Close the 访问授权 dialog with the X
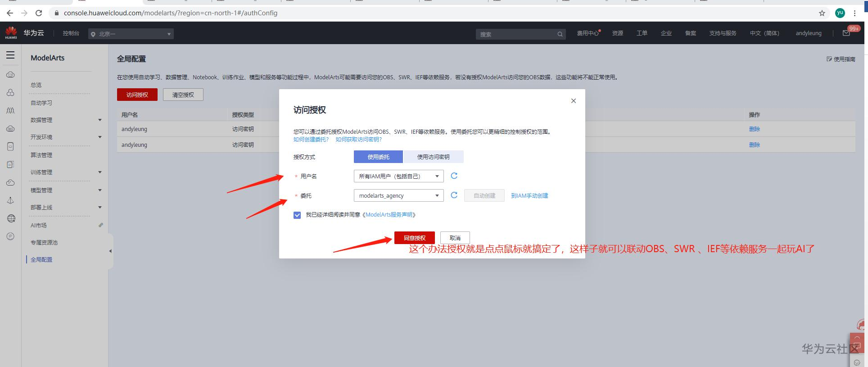 tap(573, 101)
